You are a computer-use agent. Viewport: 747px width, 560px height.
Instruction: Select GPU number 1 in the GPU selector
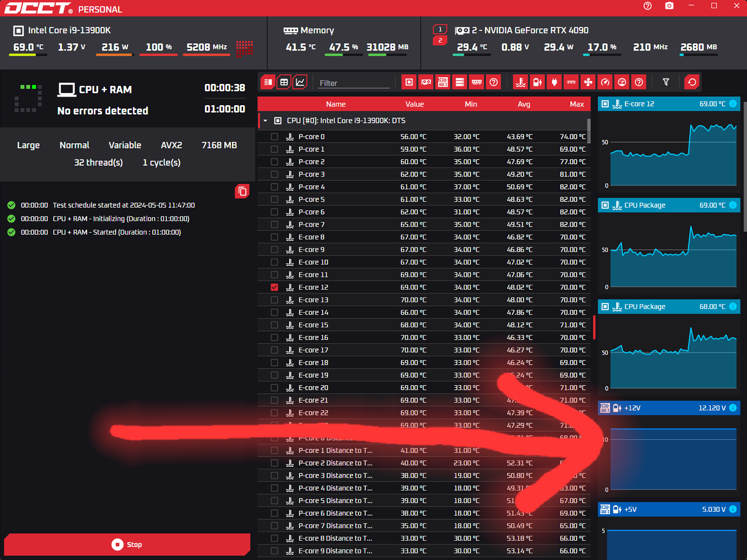440,29
